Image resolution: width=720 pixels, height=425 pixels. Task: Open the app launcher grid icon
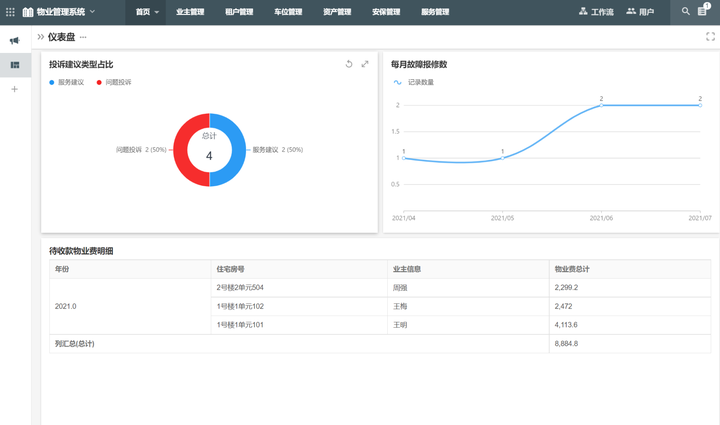[10, 11]
